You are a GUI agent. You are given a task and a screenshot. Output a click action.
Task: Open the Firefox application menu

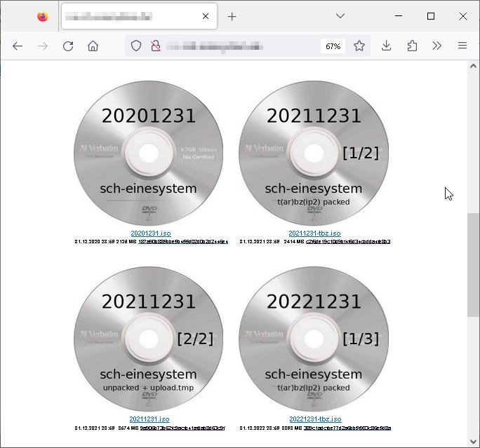click(x=462, y=46)
